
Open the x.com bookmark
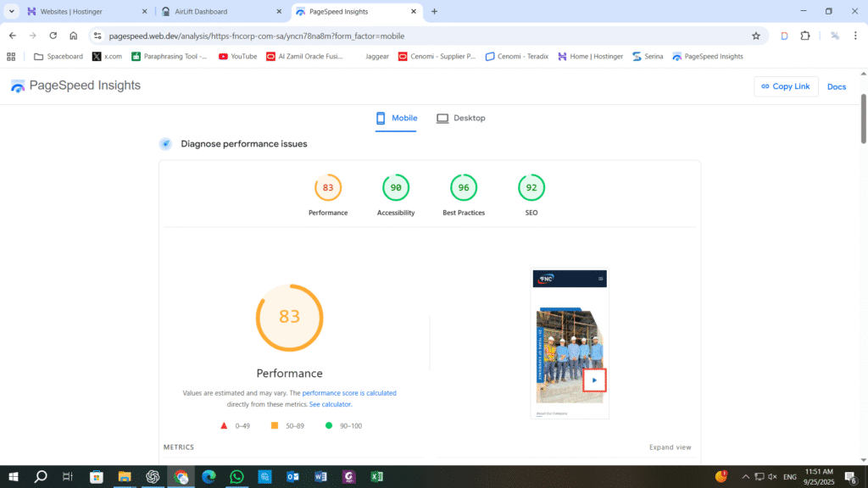coord(107,57)
